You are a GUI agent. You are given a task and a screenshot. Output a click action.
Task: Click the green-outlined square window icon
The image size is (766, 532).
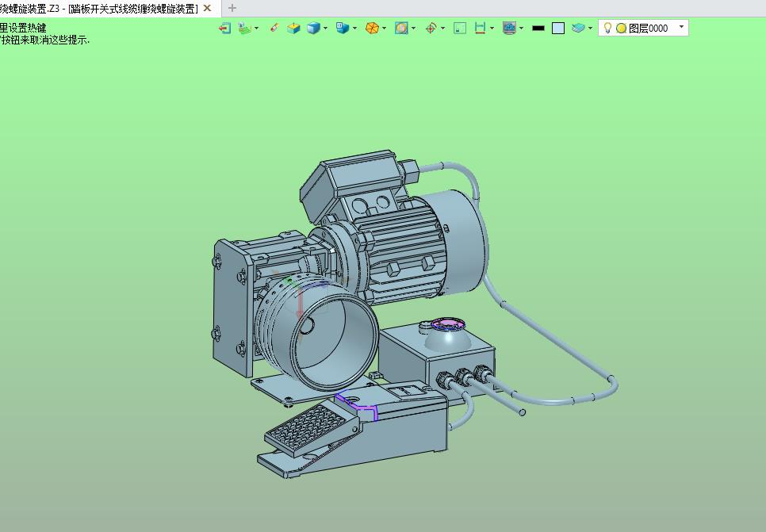pyautogui.click(x=460, y=29)
